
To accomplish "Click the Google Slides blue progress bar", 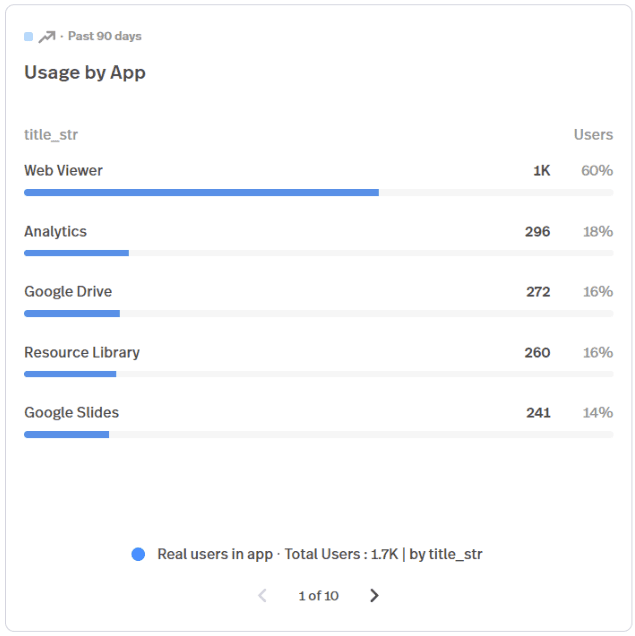I will (67, 434).
